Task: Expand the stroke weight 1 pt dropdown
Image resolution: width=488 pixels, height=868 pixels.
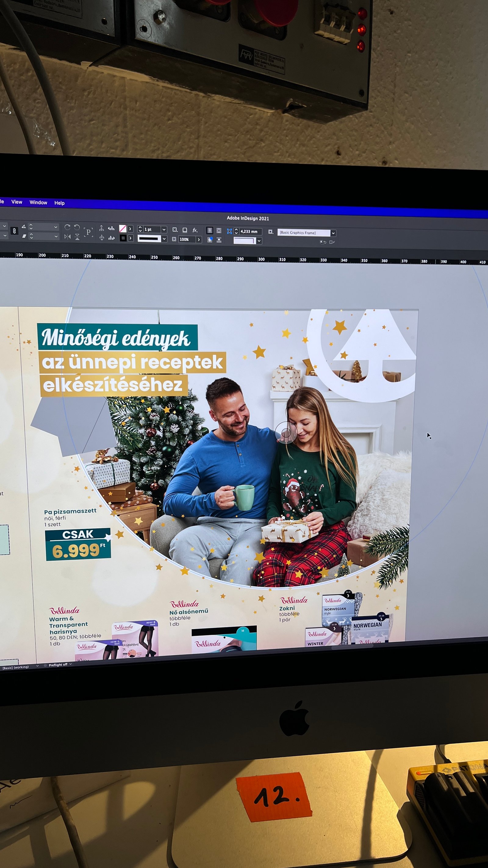Action: coord(164,230)
